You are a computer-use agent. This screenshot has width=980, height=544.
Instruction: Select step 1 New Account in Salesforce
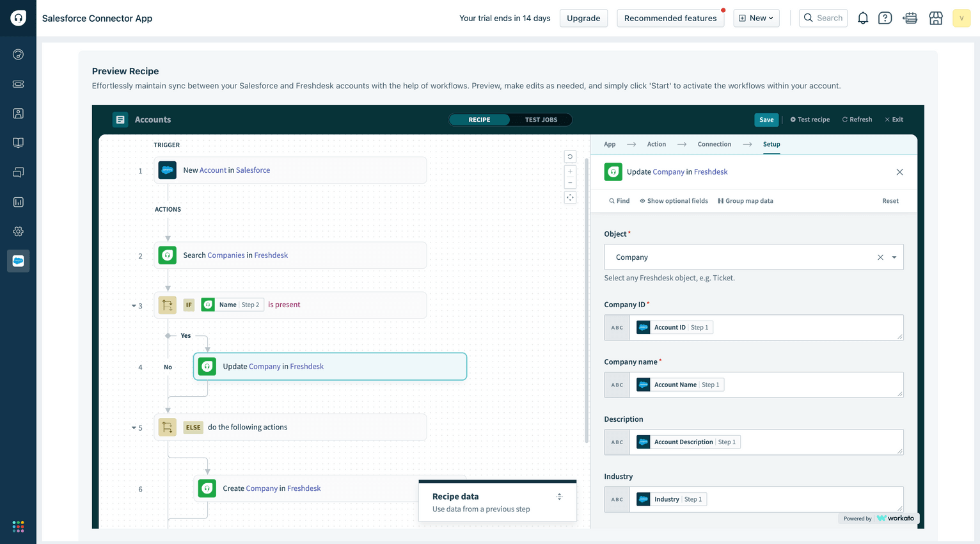tap(290, 170)
